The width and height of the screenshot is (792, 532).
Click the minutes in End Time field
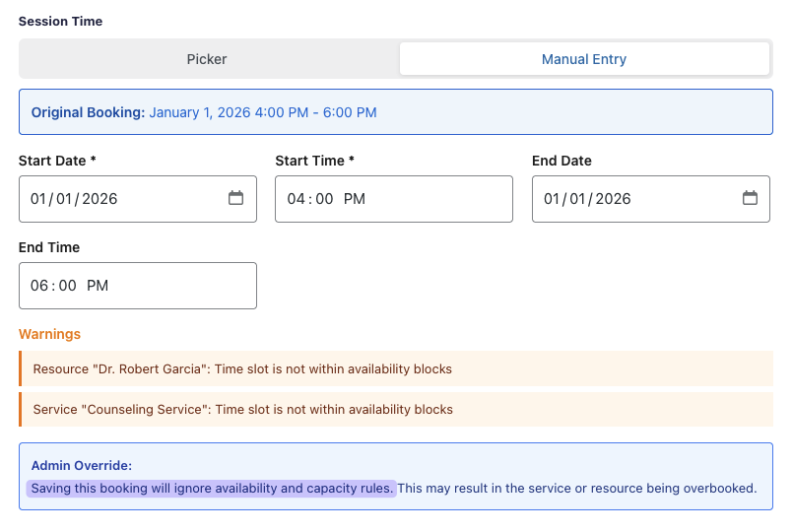(66, 286)
